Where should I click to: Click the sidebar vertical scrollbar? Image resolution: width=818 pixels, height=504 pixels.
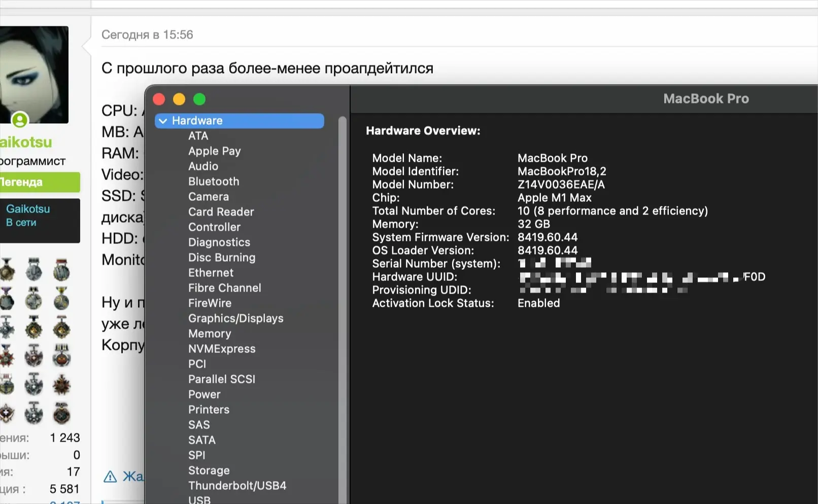pos(343,309)
